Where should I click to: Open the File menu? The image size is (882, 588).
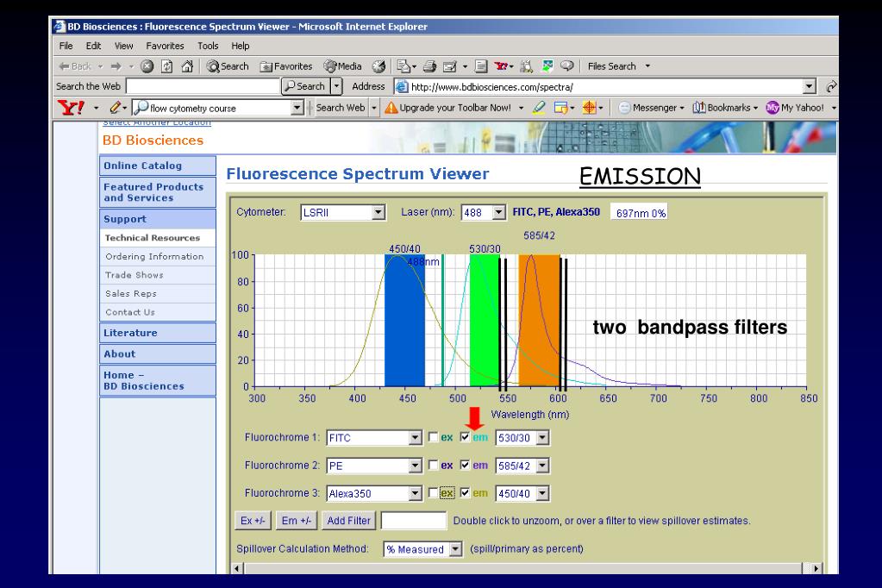(x=66, y=47)
